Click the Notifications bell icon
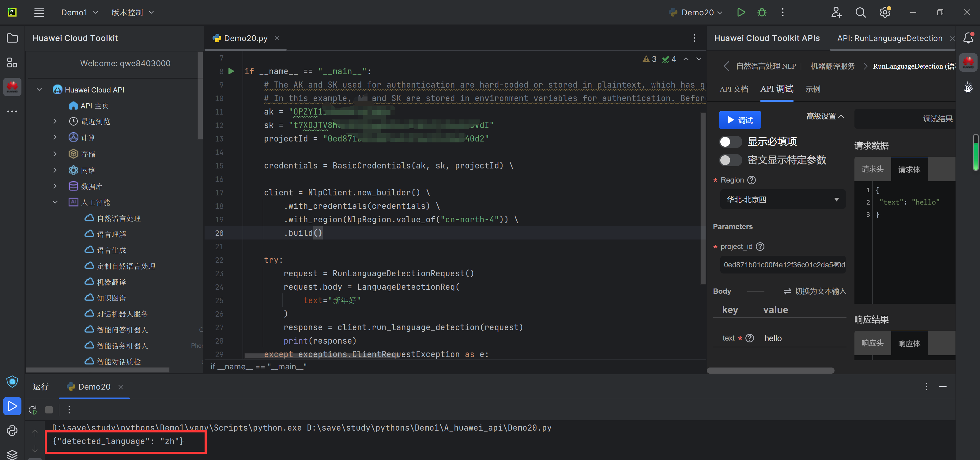The image size is (980, 460). click(968, 38)
